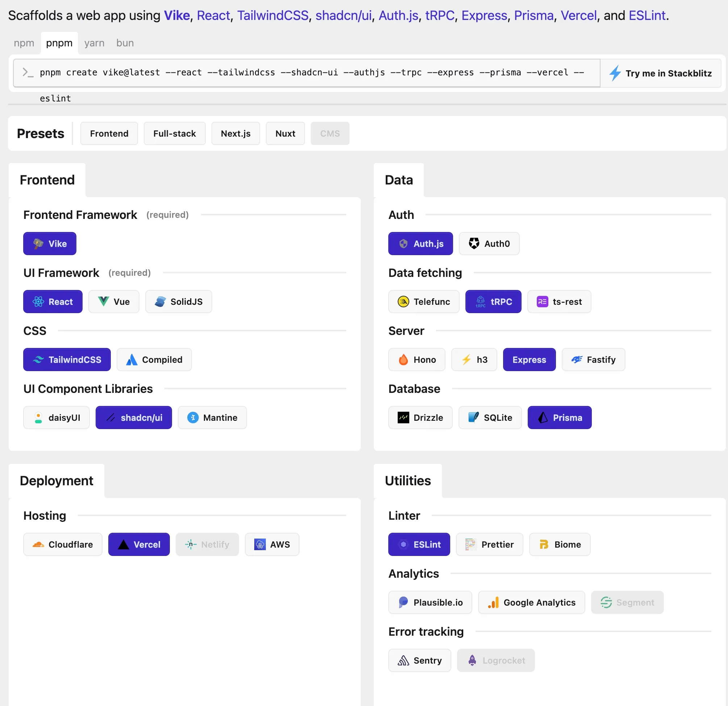Apply the Full-stack preset
This screenshot has width=728, height=706.
pyautogui.click(x=174, y=133)
